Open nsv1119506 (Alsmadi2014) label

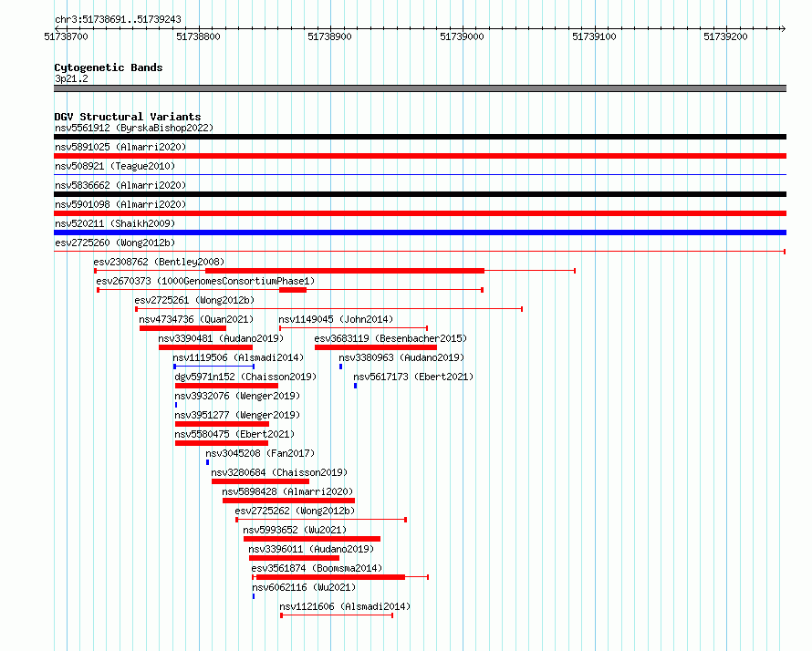click(x=238, y=357)
